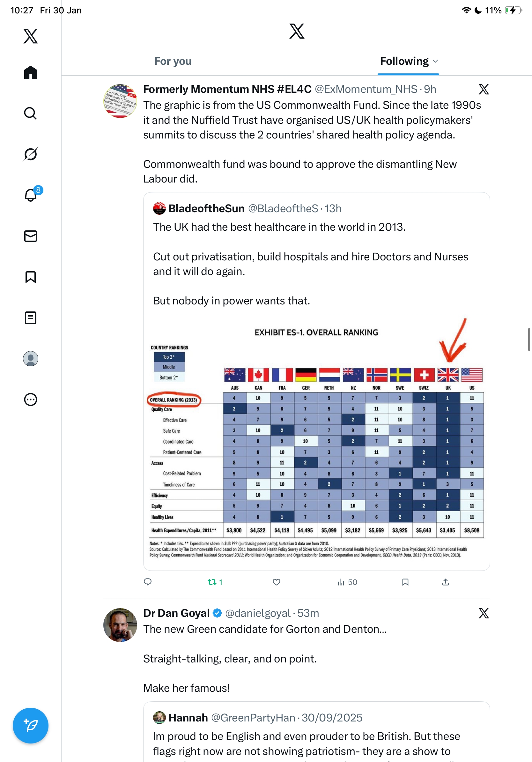This screenshot has height=762, width=532.
Task: Open the Home feed icon in sidebar
Action: [31, 72]
